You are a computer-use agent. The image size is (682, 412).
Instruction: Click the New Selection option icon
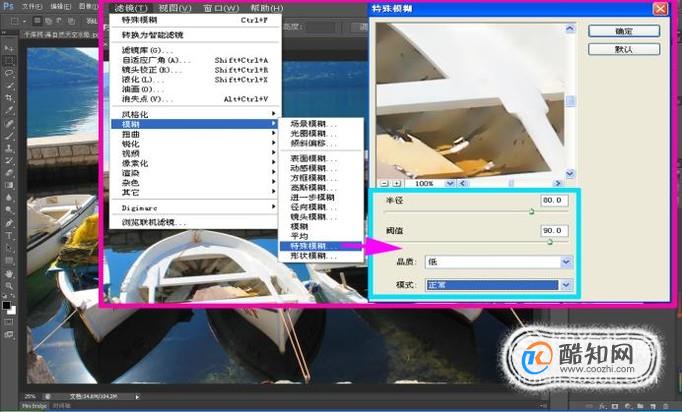[38, 20]
